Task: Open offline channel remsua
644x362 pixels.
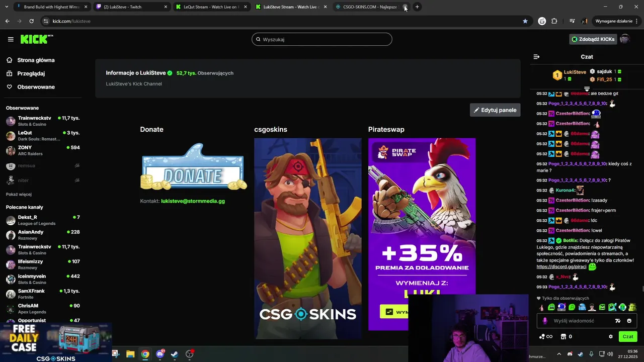Action: 43,165
